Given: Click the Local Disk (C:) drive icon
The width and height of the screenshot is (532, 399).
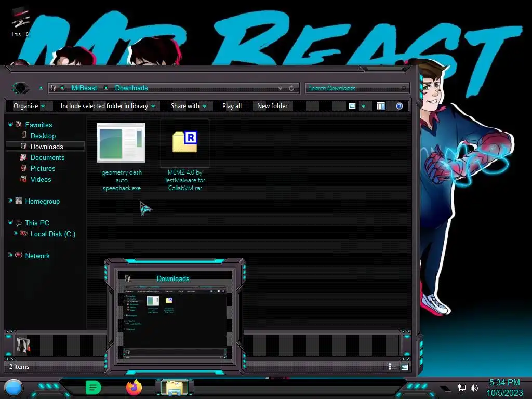Looking at the screenshot, I should coord(24,233).
